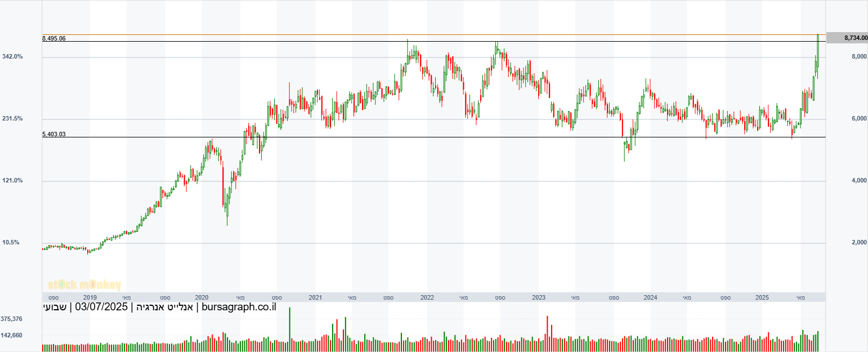This screenshot has height=352, width=868.
Task: Click the tallest green volume bar
Action: (x=290, y=329)
